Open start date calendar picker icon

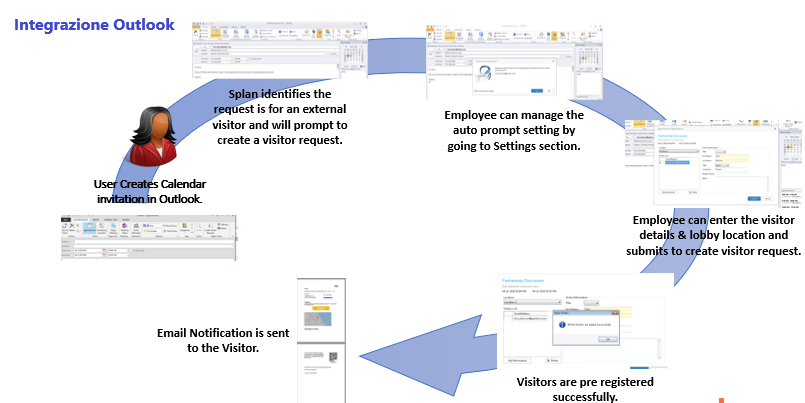tap(104, 250)
